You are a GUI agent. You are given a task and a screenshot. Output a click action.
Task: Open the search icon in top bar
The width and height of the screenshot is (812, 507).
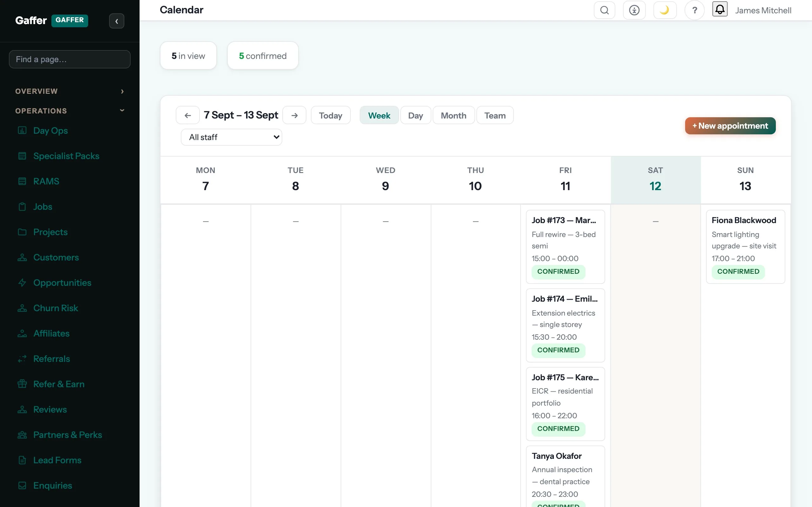[x=604, y=10]
